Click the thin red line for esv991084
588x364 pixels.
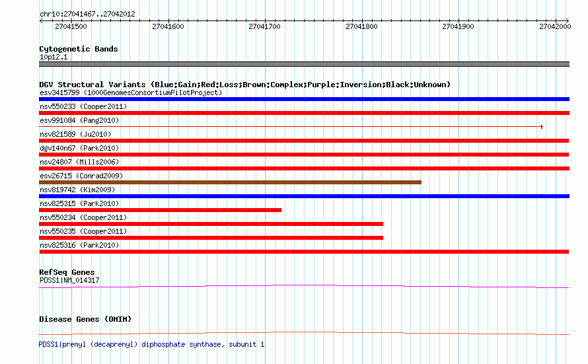pyautogui.click(x=291, y=127)
